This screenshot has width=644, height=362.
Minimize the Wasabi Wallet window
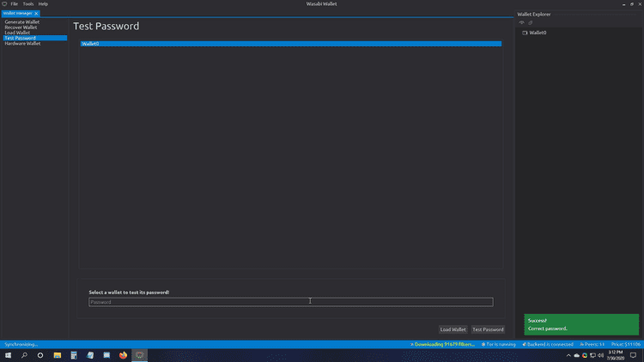[x=624, y=4]
